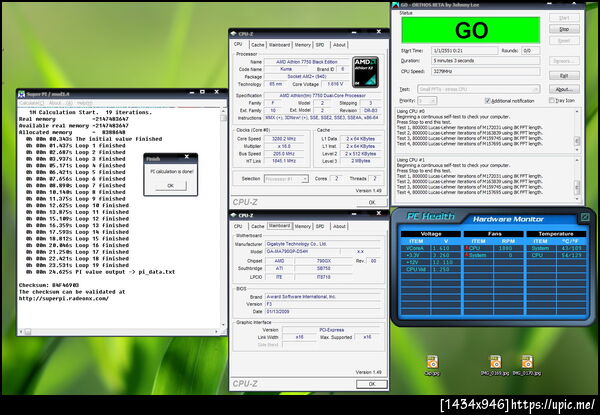This screenshot has height=415, width=600.
Task: Click the Checksum line in Super PI
Action: (x=49, y=285)
